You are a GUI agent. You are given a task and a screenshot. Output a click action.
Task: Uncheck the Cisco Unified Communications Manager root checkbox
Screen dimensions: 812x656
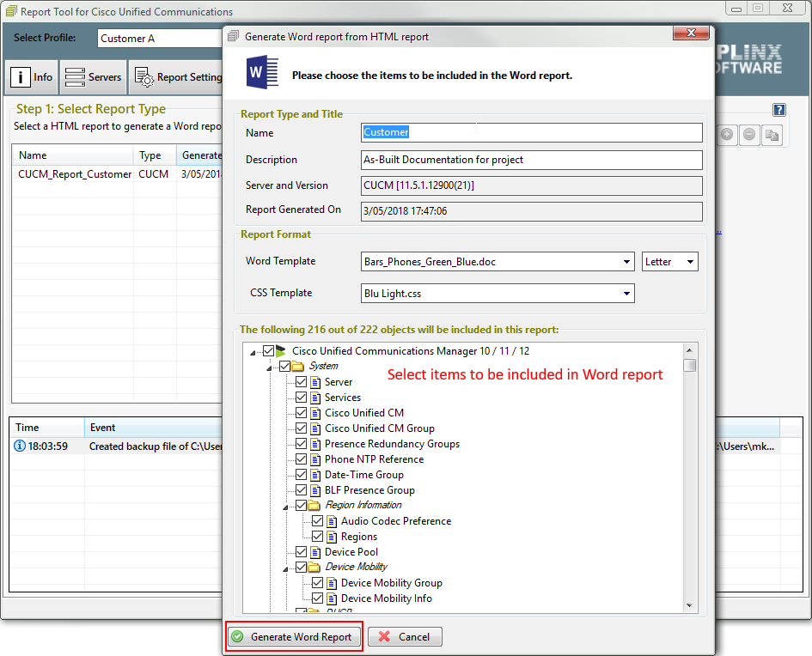click(268, 351)
